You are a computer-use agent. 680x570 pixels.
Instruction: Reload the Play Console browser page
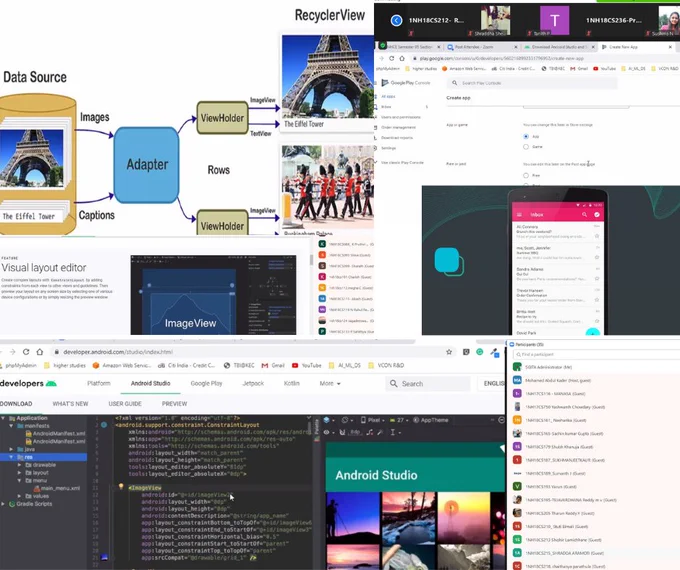(392, 58)
